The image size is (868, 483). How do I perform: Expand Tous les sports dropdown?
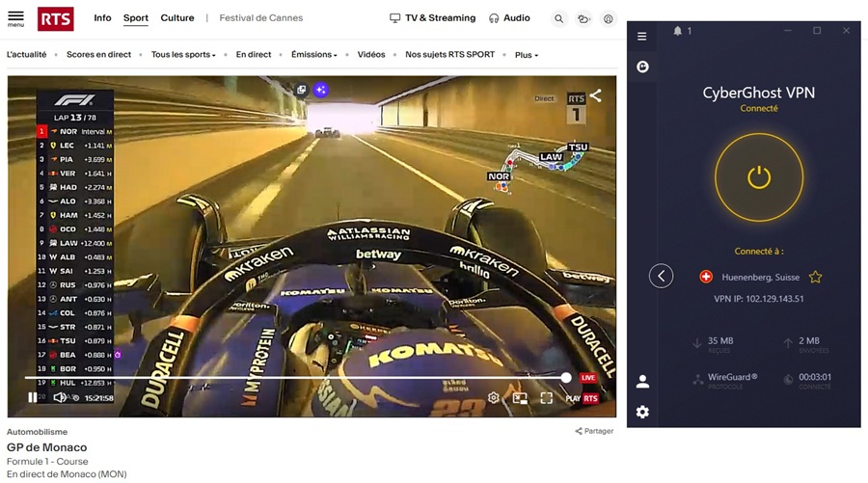click(183, 54)
